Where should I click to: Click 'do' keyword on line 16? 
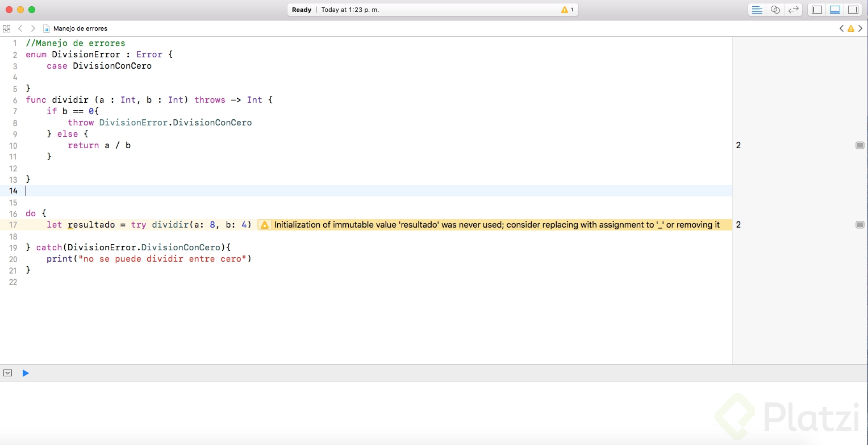point(31,213)
